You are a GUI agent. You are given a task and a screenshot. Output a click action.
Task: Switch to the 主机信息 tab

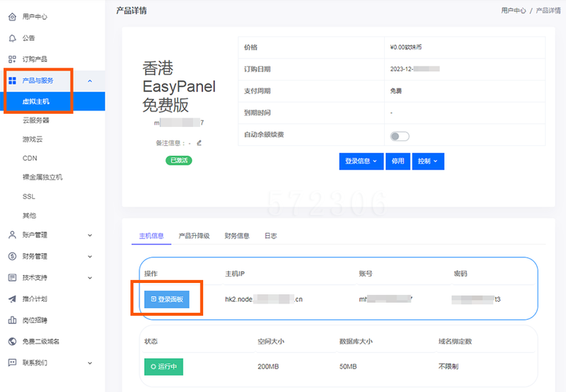tap(151, 236)
